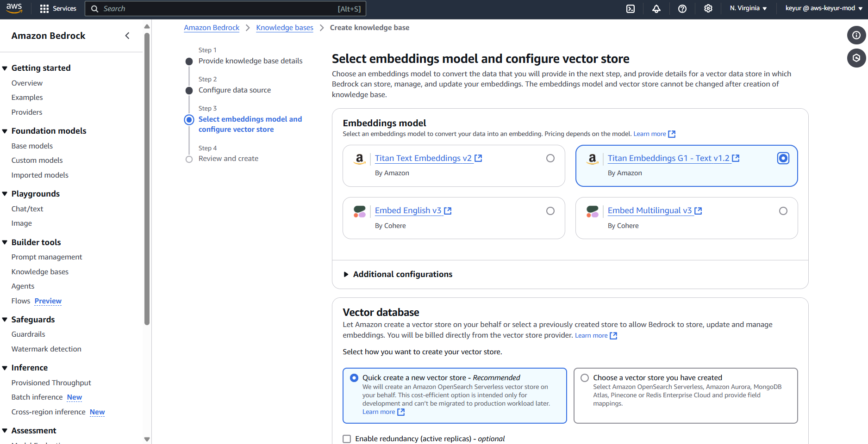868x444 pixels.
Task: Click external icon next to Vector database Learn more
Action: [x=613, y=336]
